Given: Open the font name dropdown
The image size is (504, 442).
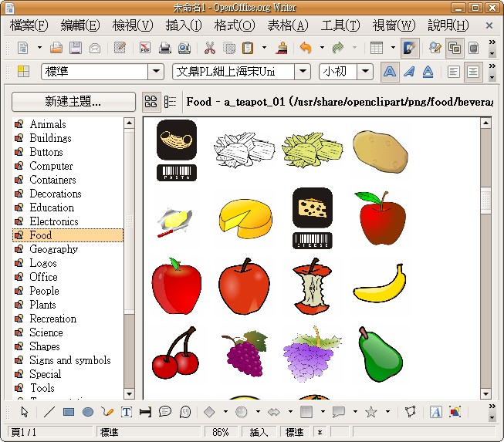Looking at the screenshot, I should pos(303,71).
